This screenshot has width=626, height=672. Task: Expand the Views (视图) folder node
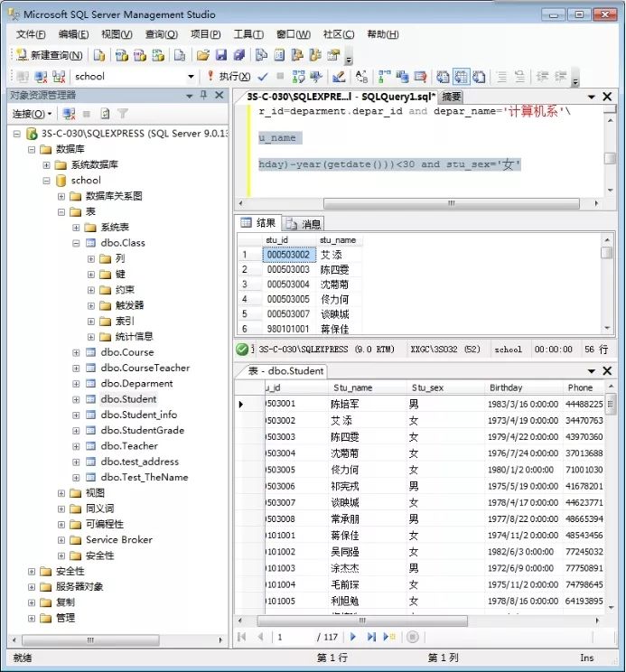coord(61,493)
